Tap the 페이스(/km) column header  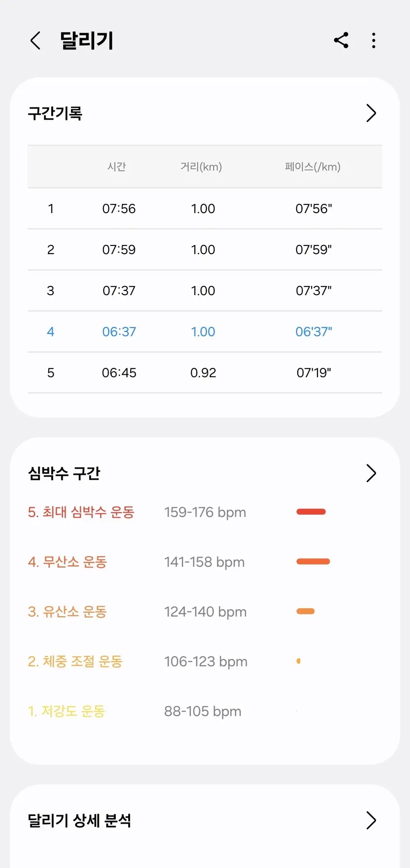313,167
